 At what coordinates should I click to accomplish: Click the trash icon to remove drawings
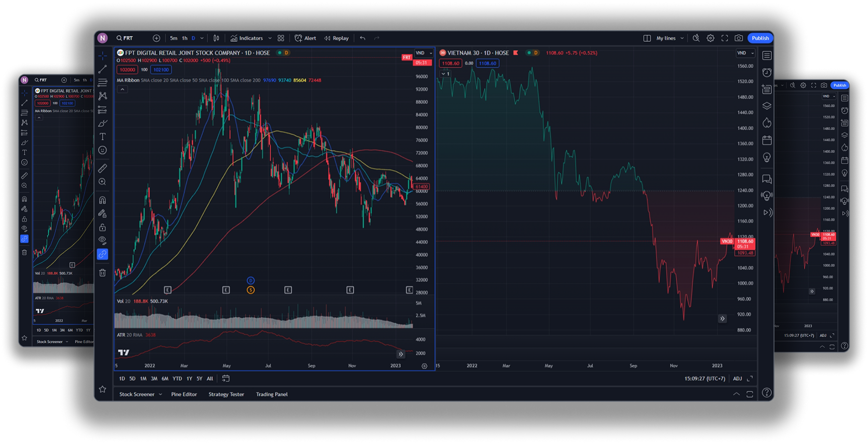tap(103, 272)
